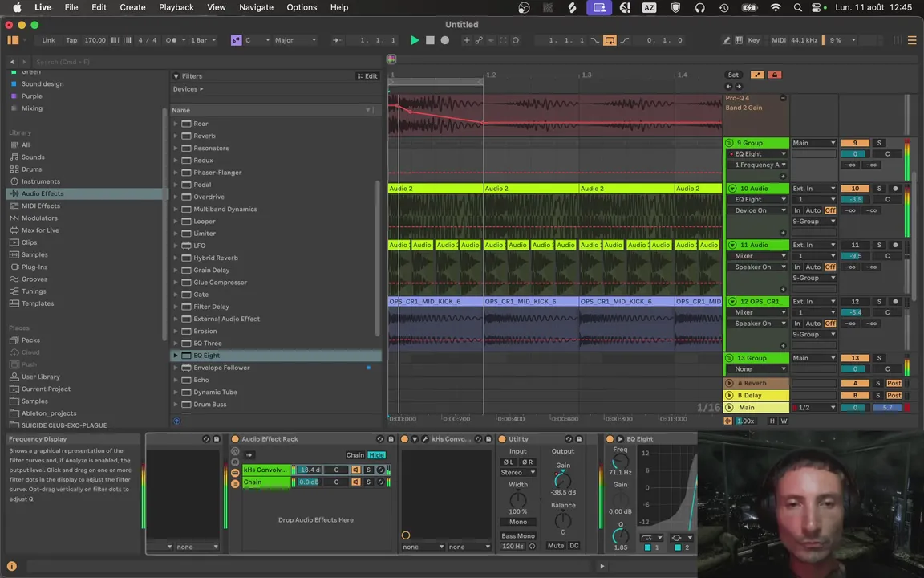Fold the 9 Group track

pos(730,143)
